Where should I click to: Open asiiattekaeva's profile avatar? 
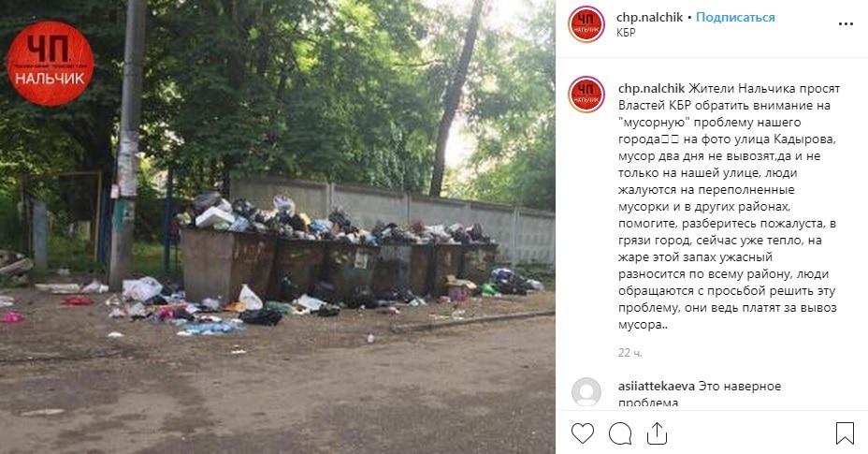tap(586, 392)
